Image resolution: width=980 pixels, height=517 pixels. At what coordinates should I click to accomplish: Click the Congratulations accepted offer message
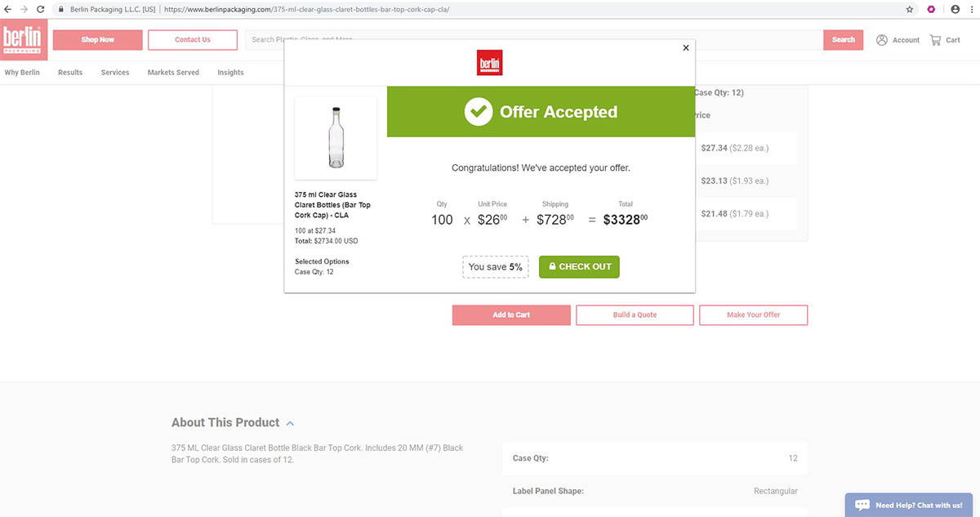point(541,167)
